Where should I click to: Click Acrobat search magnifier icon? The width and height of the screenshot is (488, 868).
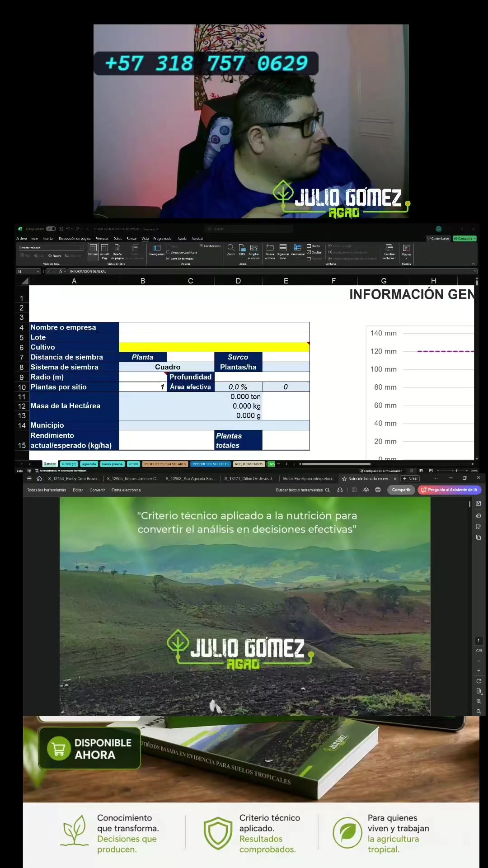328,490
